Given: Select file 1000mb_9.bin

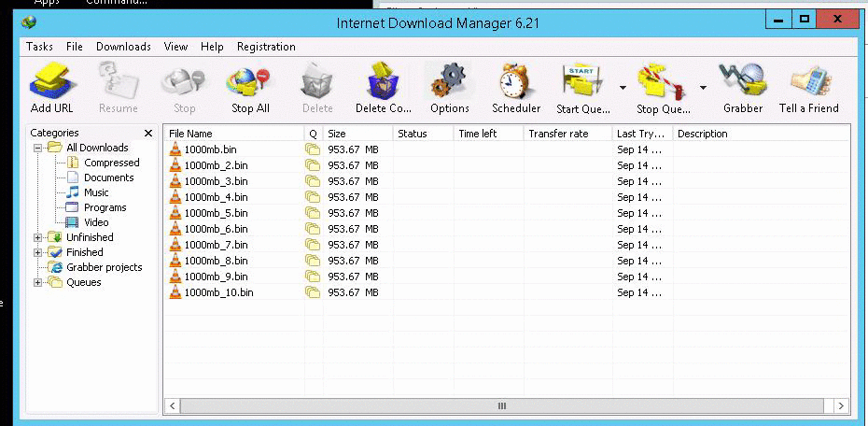Looking at the screenshot, I should pos(216,277).
